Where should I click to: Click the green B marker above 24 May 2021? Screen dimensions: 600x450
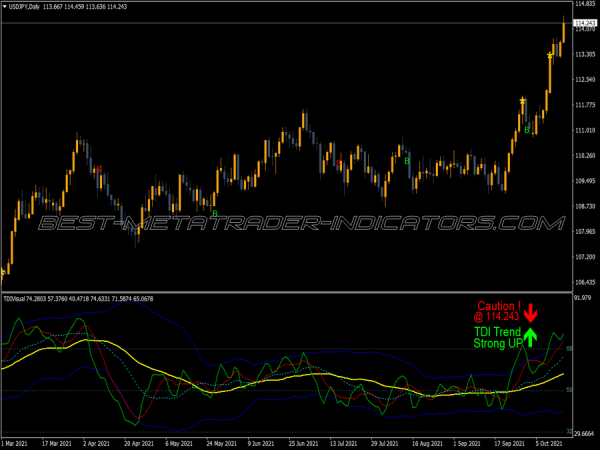[214, 212]
